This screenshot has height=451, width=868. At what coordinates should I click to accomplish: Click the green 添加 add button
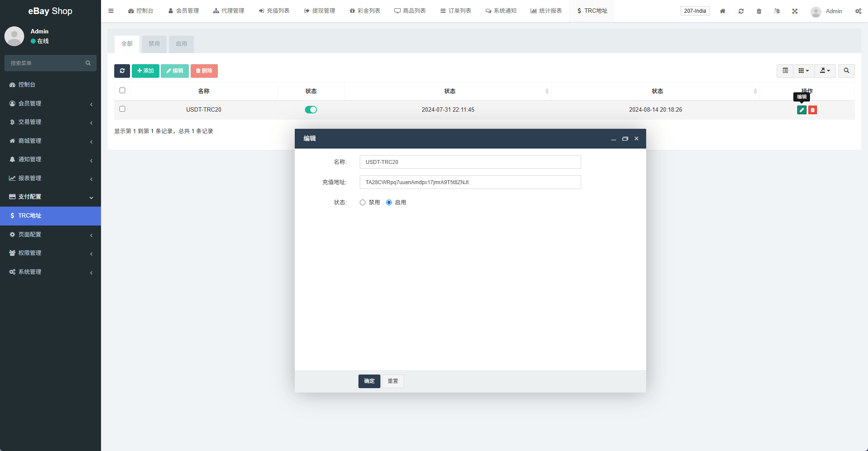(145, 71)
